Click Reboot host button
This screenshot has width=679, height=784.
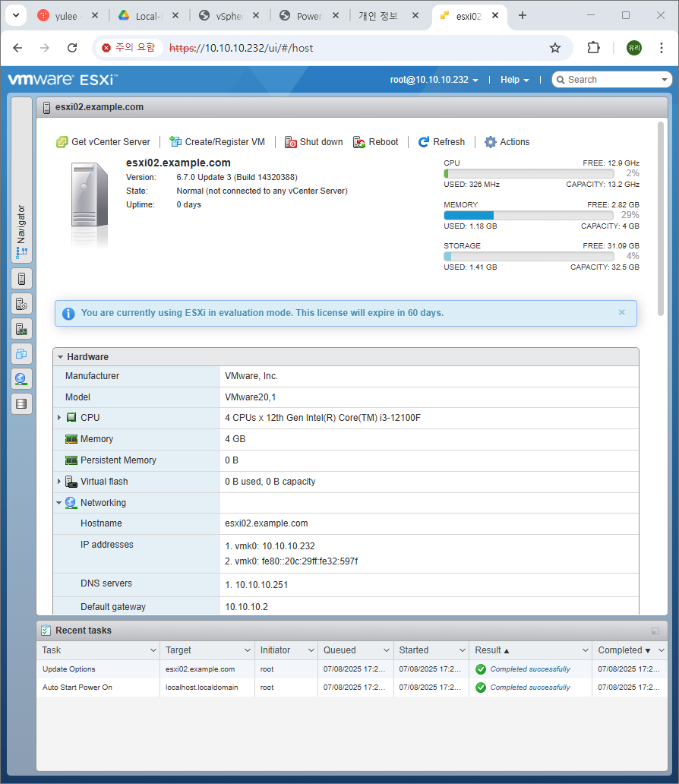375,142
